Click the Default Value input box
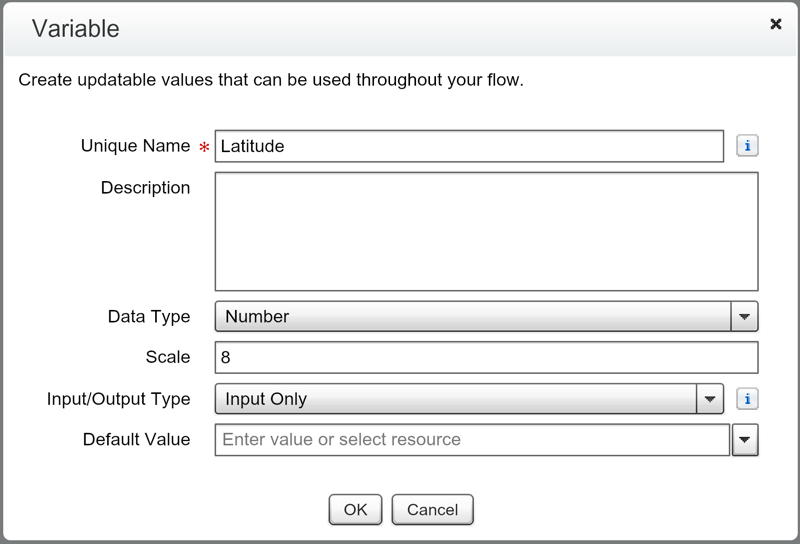800x544 pixels. [472, 440]
